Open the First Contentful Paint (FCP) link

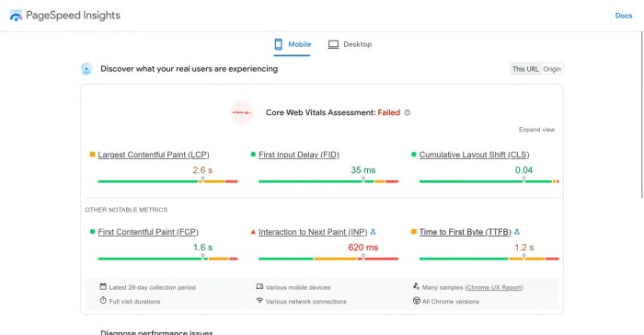pos(148,232)
